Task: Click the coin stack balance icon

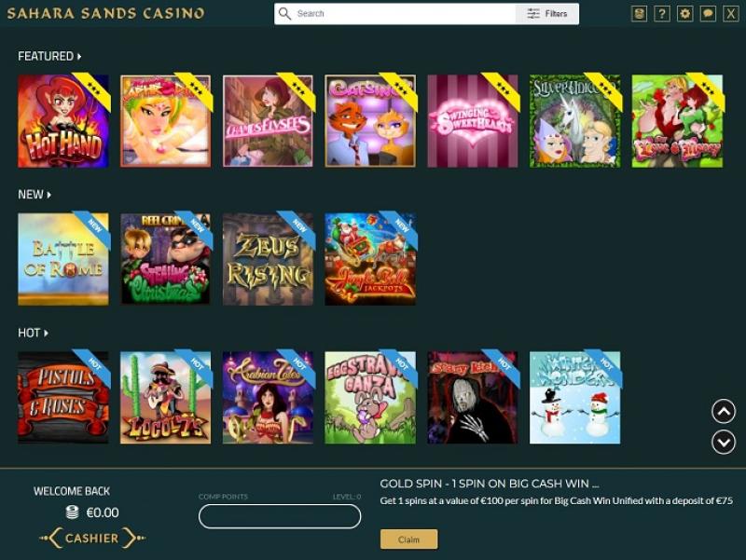Action: (x=72, y=512)
